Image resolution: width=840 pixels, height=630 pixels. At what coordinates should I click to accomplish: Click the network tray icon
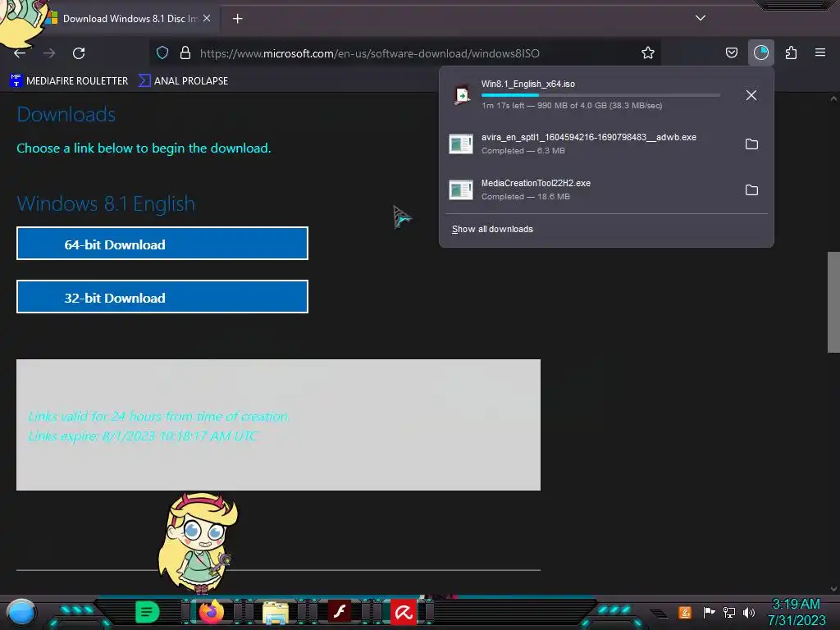click(729, 612)
